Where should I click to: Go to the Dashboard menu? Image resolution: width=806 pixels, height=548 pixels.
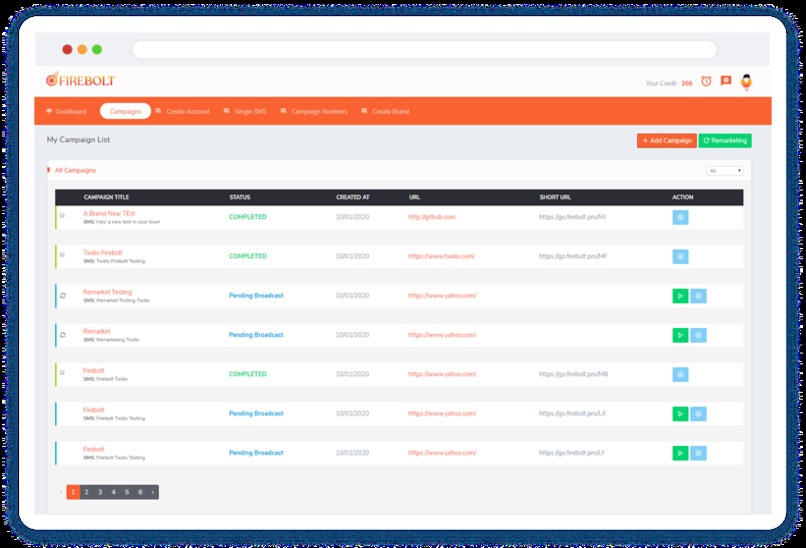tap(66, 111)
